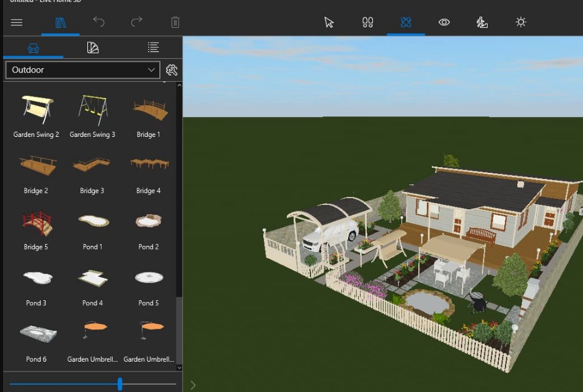This screenshot has width=583, height=392.
Task: Activate the walk footsteps tool
Action: 367,22
